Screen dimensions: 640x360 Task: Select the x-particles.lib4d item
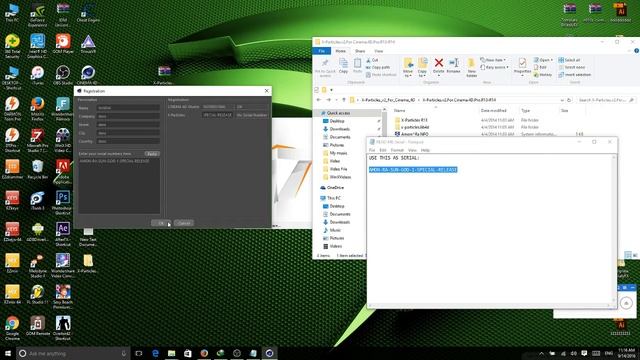414,127
